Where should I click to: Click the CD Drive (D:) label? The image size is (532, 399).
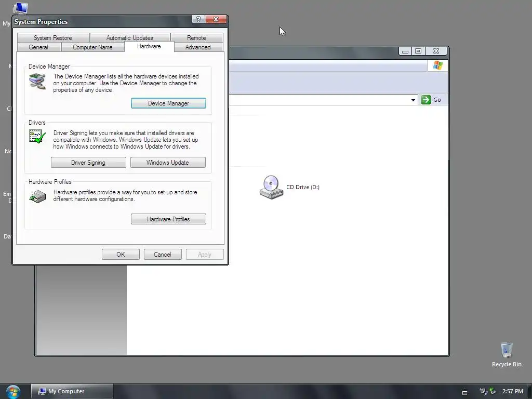pos(303,187)
